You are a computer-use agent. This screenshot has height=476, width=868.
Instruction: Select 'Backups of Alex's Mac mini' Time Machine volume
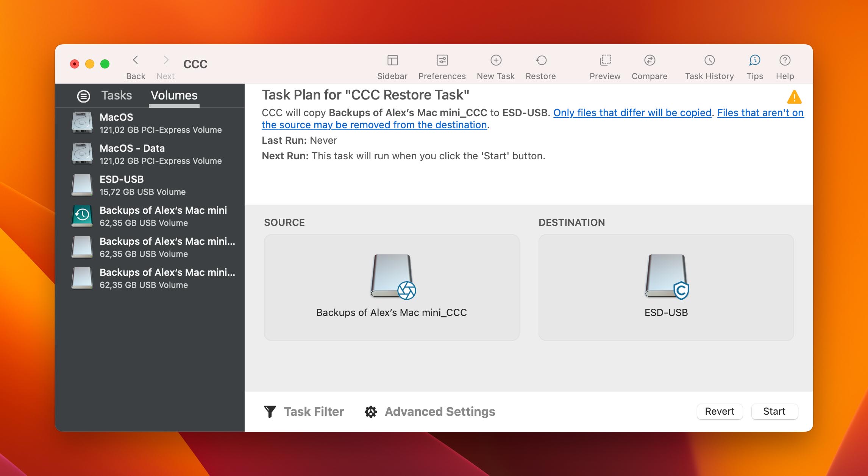tap(150, 216)
